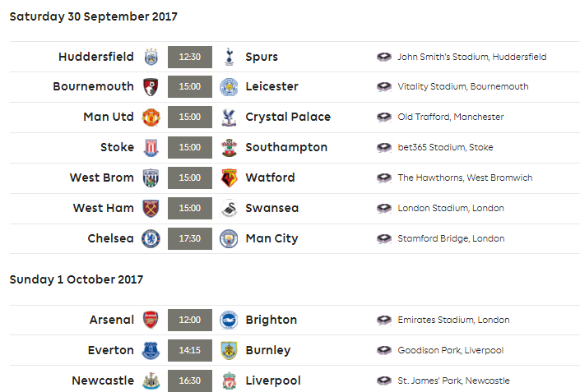Open the Watford club badge
580x392 pixels.
(x=229, y=178)
